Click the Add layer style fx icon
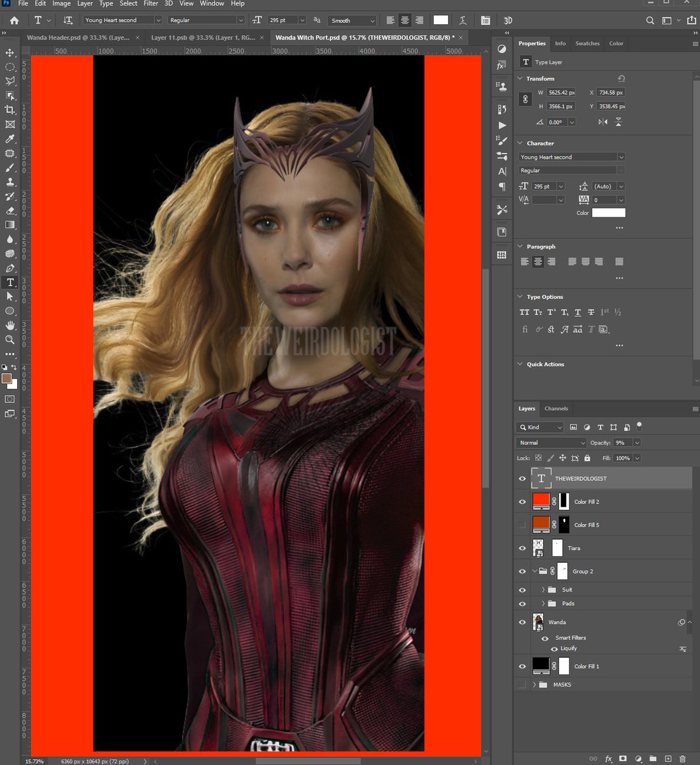 (x=608, y=759)
